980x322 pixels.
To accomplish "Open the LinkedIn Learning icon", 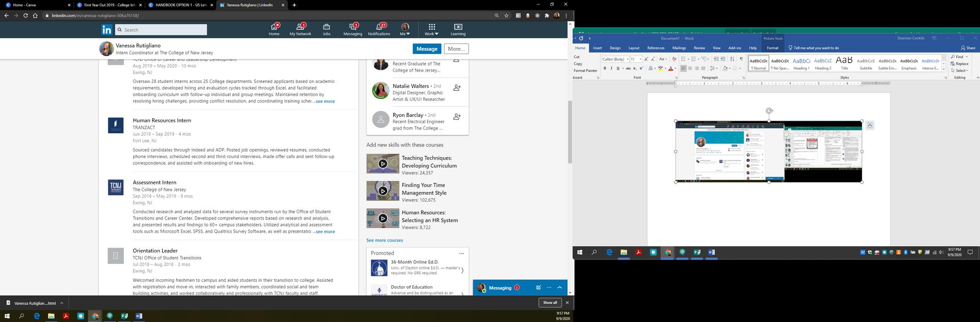I will tap(458, 29).
